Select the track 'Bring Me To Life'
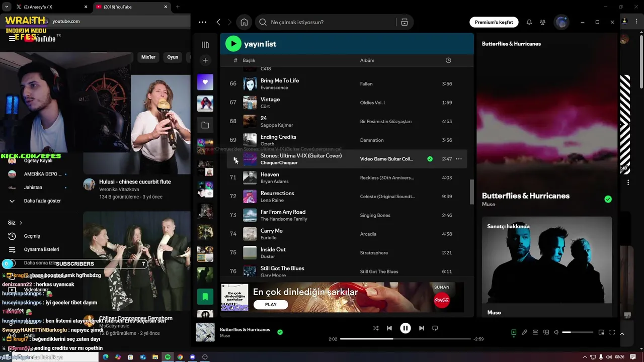644x362 pixels. [x=280, y=80]
